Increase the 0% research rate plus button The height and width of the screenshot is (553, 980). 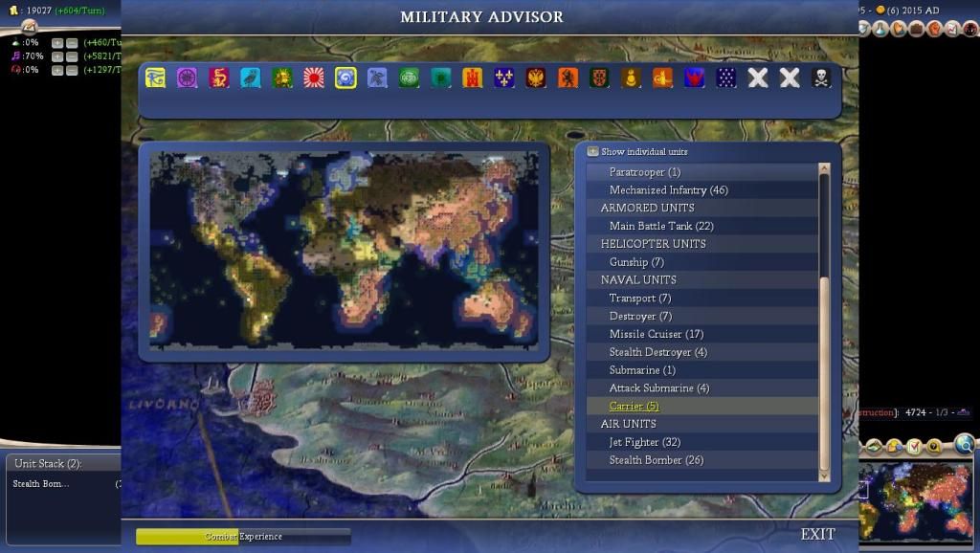tap(57, 43)
